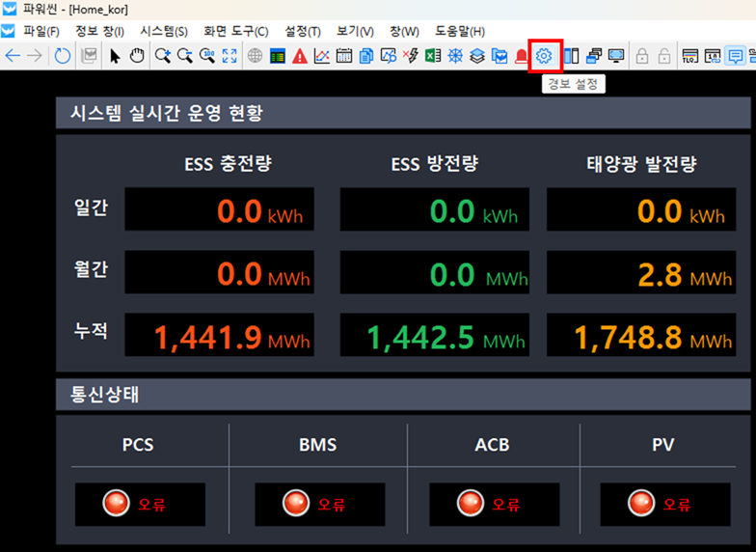Click the zoom in magnifier
Screen dimensions: 756x552
pyautogui.click(x=163, y=56)
